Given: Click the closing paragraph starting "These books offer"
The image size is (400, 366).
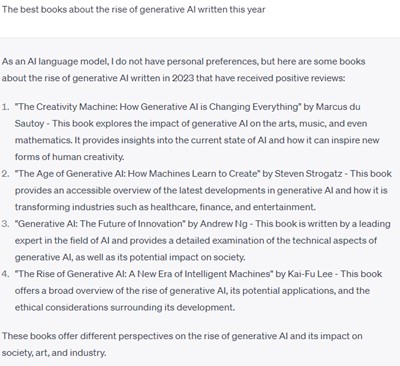Looking at the screenshot, I should pos(182,344).
